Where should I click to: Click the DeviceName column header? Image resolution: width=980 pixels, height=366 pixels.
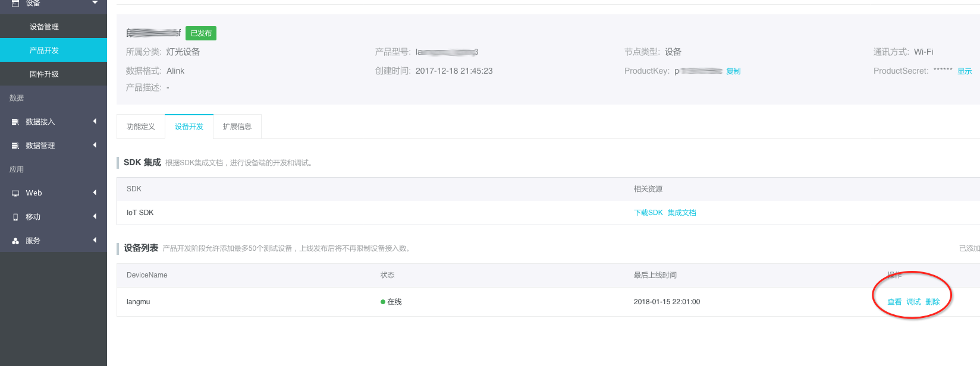pyautogui.click(x=147, y=275)
